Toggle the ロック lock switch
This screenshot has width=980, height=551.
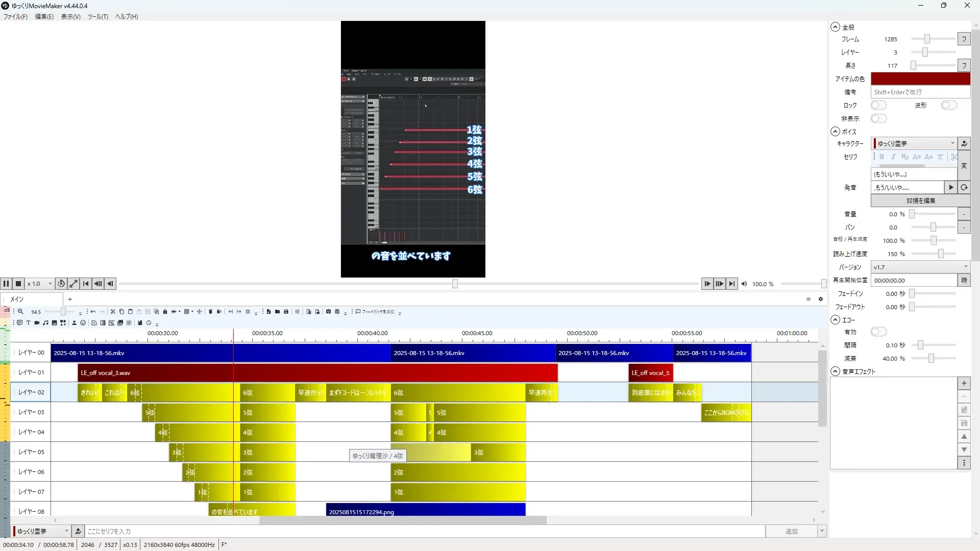[x=878, y=105]
